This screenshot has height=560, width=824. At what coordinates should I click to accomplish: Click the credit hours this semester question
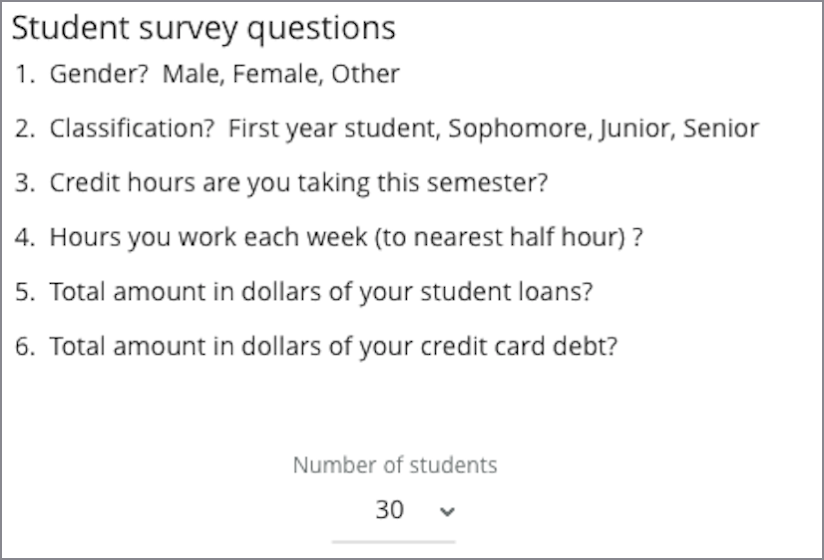click(x=299, y=184)
